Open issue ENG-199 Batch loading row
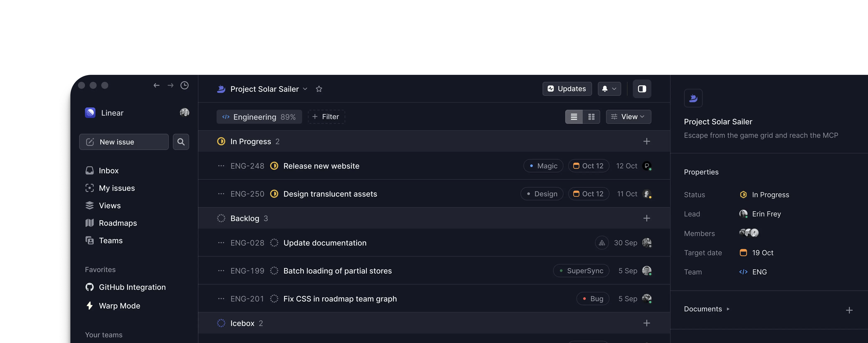This screenshot has width=868, height=343. 337,271
